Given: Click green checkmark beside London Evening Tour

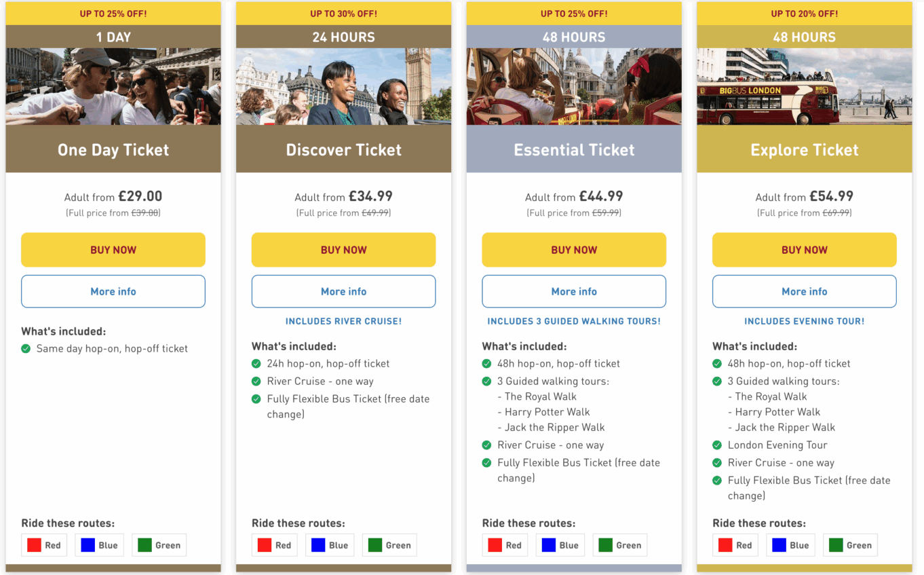Looking at the screenshot, I should coord(717,445).
